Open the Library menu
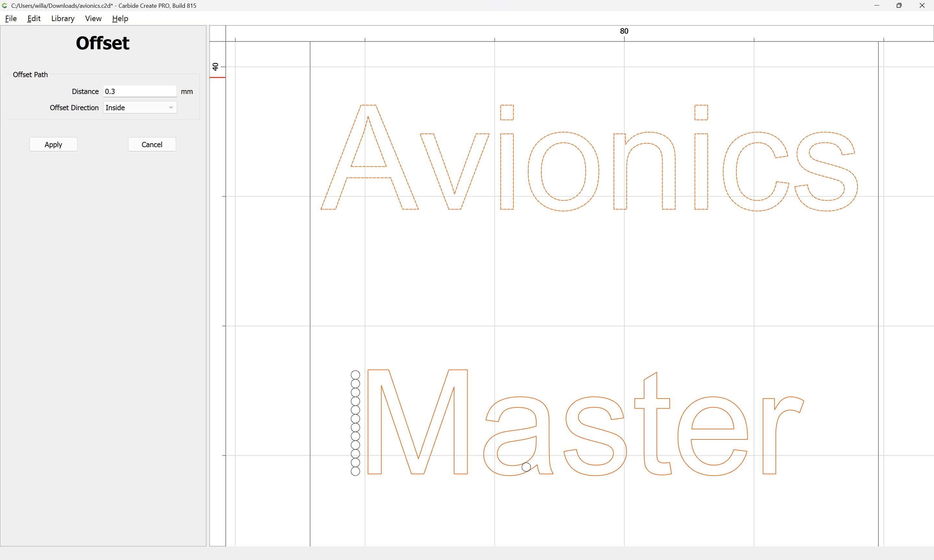 (63, 18)
